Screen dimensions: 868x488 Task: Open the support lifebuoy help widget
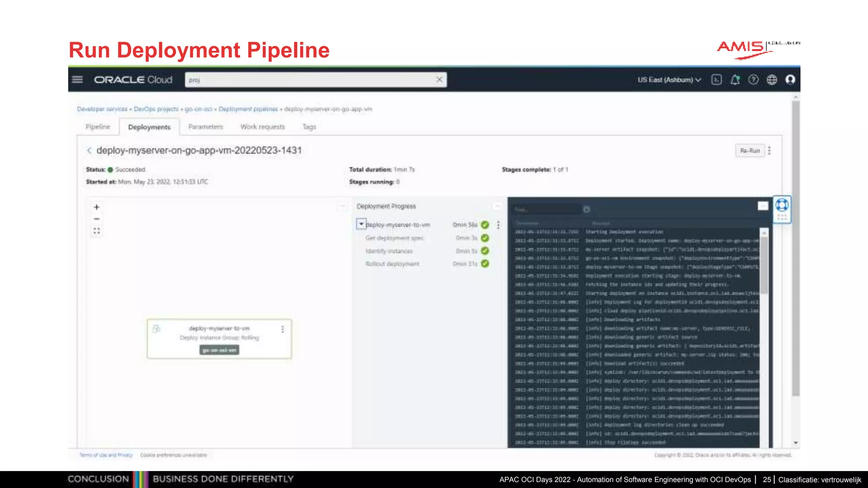782,205
